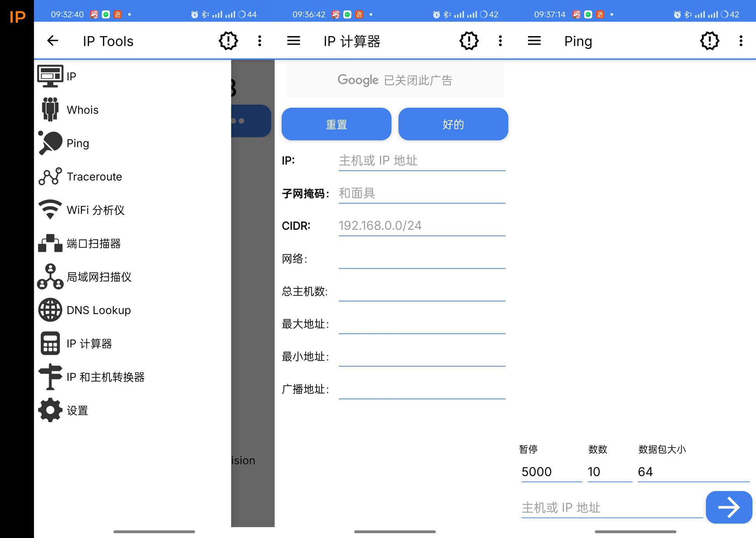Start ping with the blue arrow button
The image size is (756, 538).
(x=728, y=507)
